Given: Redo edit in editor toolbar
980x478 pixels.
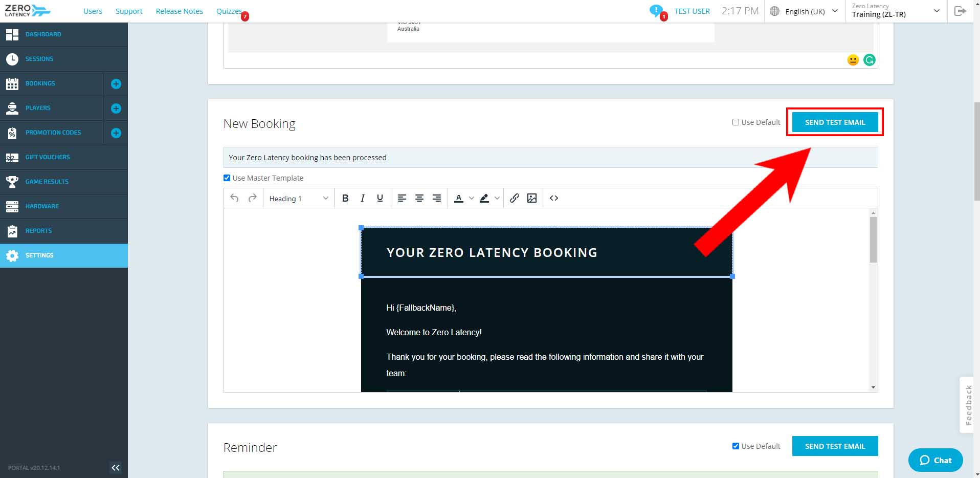Looking at the screenshot, I should (x=252, y=198).
